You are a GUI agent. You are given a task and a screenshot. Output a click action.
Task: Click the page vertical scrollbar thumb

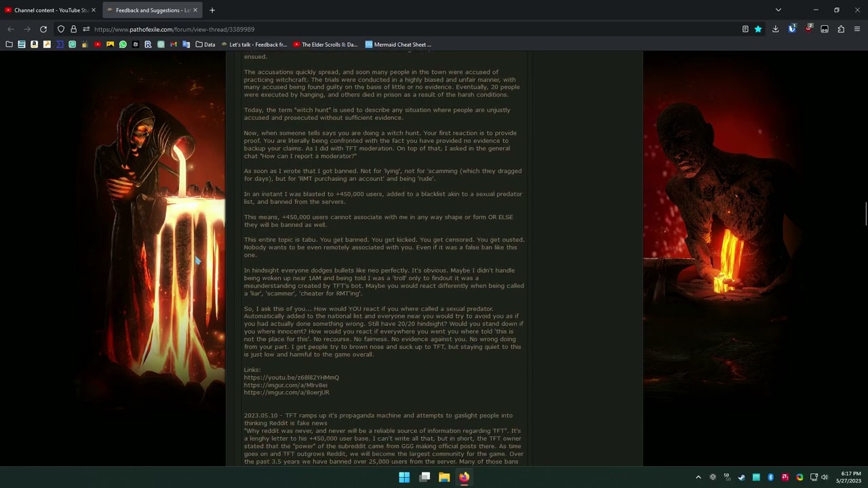click(x=865, y=214)
